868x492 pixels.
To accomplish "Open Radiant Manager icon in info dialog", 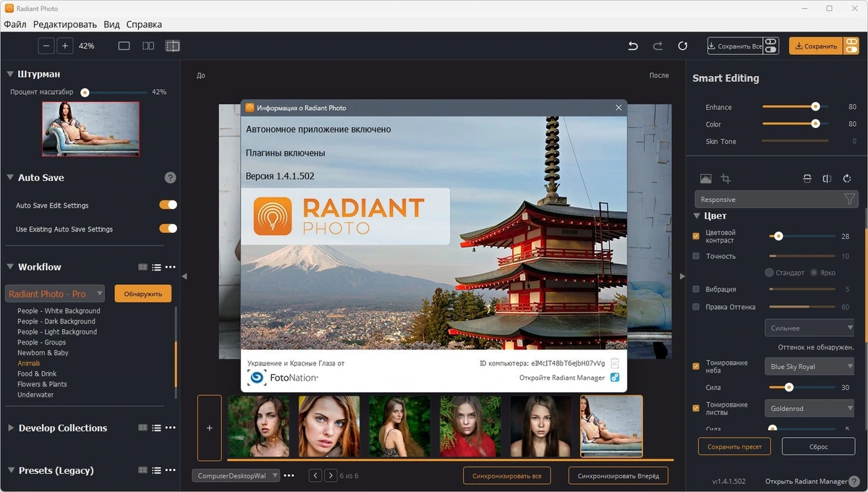I will (x=614, y=378).
